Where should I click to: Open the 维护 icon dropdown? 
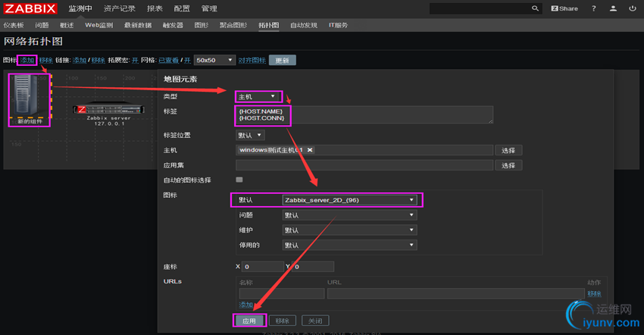point(349,230)
